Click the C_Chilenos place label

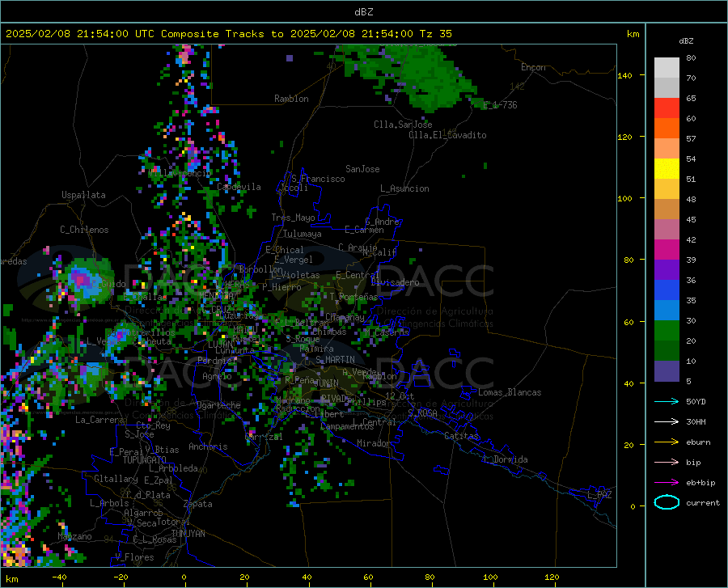tap(84, 230)
